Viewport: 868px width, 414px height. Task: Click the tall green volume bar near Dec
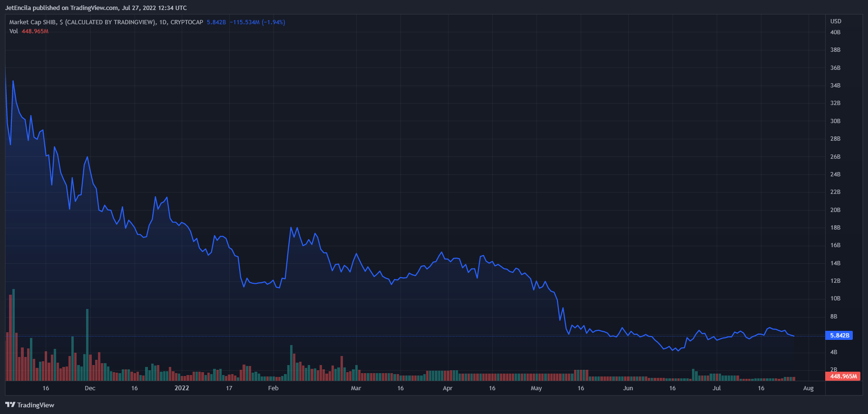click(x=87, y=345)
